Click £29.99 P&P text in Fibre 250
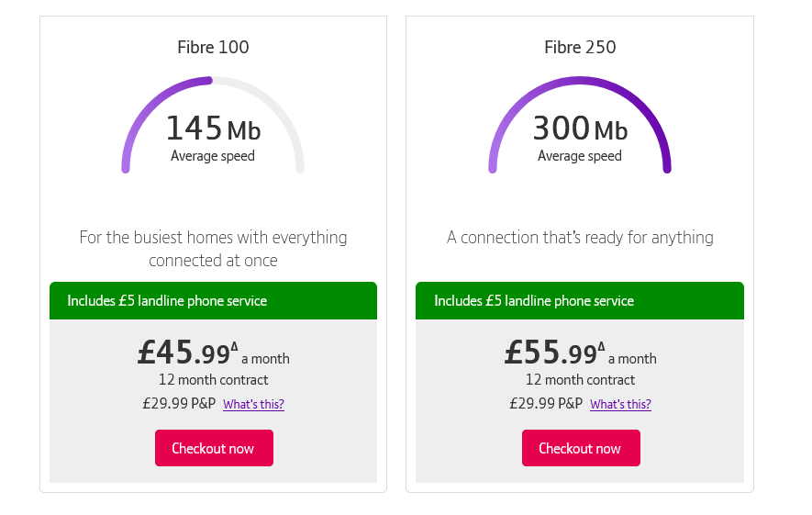Viewport: 812px width, 515px height. click(x=546, y=404)
